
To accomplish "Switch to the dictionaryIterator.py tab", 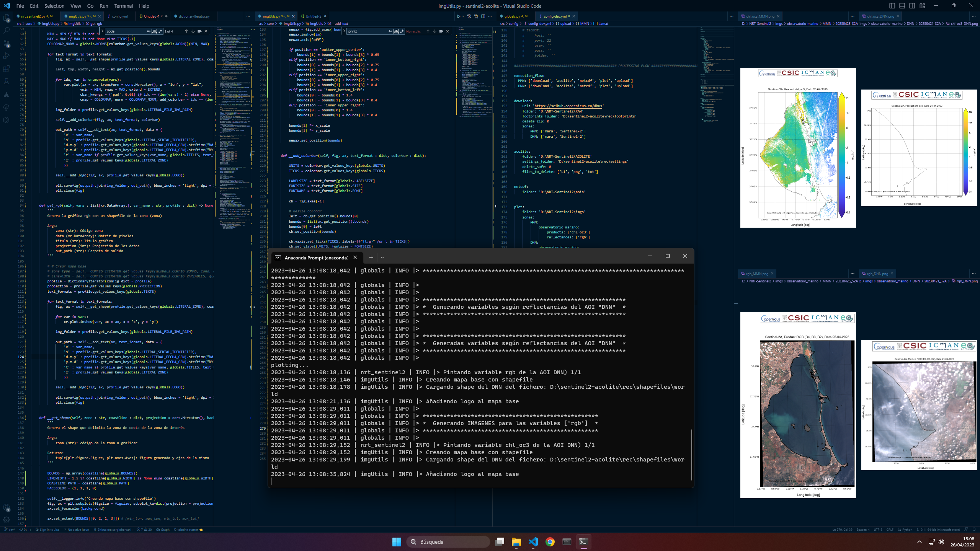I will pos(194,16).
